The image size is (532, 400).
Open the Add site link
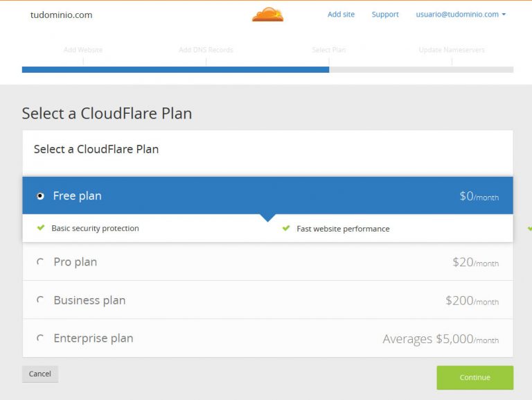[341, 15]
